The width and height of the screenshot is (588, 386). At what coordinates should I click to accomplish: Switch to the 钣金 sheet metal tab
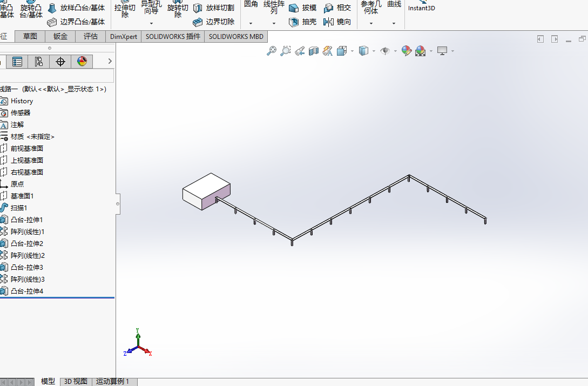click(60, 36)
